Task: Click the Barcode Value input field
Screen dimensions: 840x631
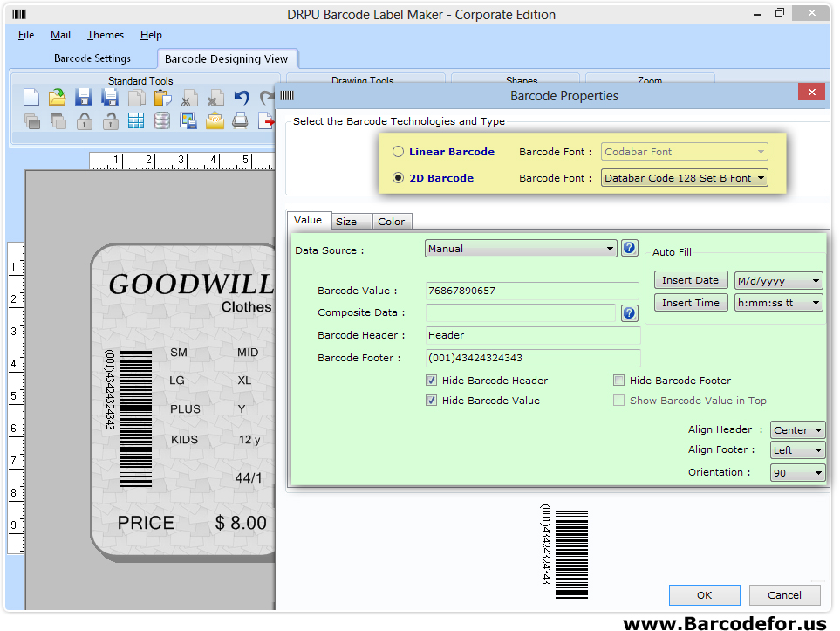Action: 532,291
